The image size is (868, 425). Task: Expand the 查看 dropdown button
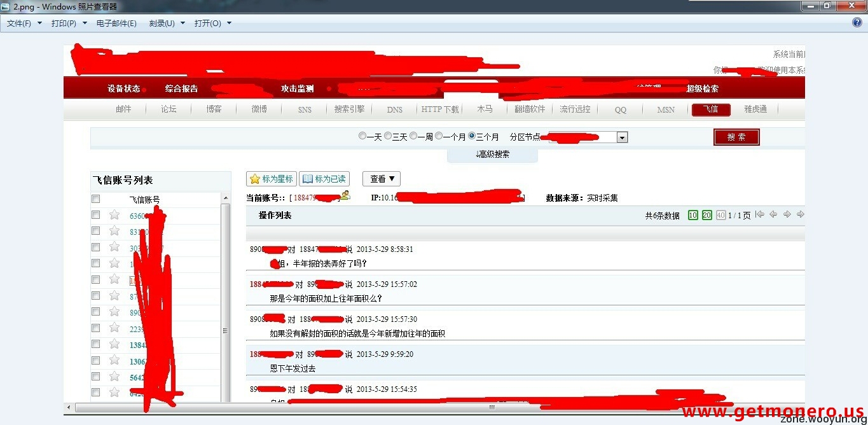pyautogui.click(x=382, y=179)
